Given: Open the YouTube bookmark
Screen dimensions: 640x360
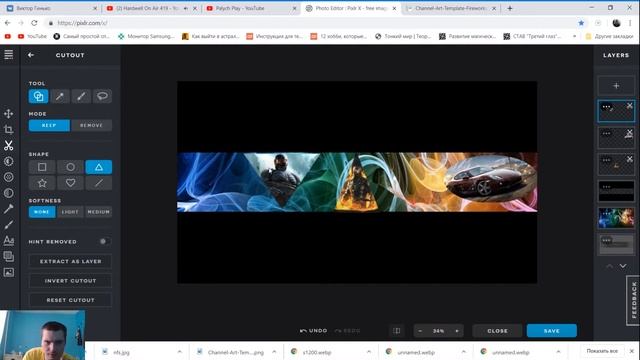Looking at the screenshot, I should tap(33, 36).
